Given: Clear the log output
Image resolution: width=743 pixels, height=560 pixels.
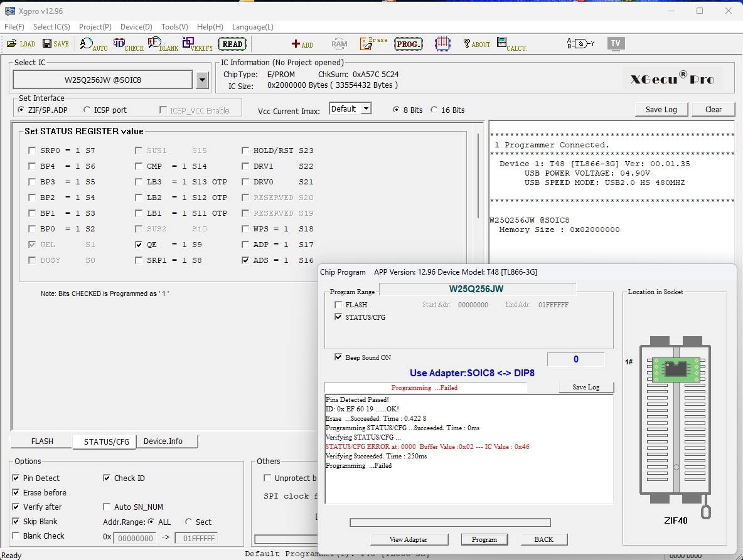Looking at the screenshot, I should click(x=713, y=109).
